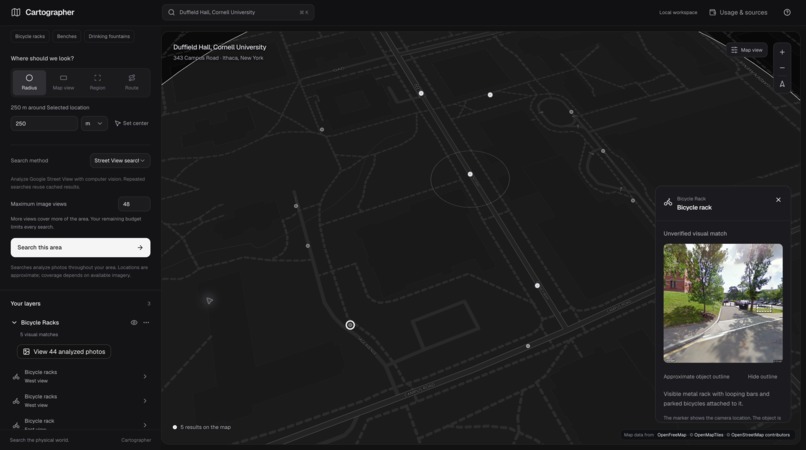
Task: Click the Cartographer footer text
Action: (x=136, y=440)
